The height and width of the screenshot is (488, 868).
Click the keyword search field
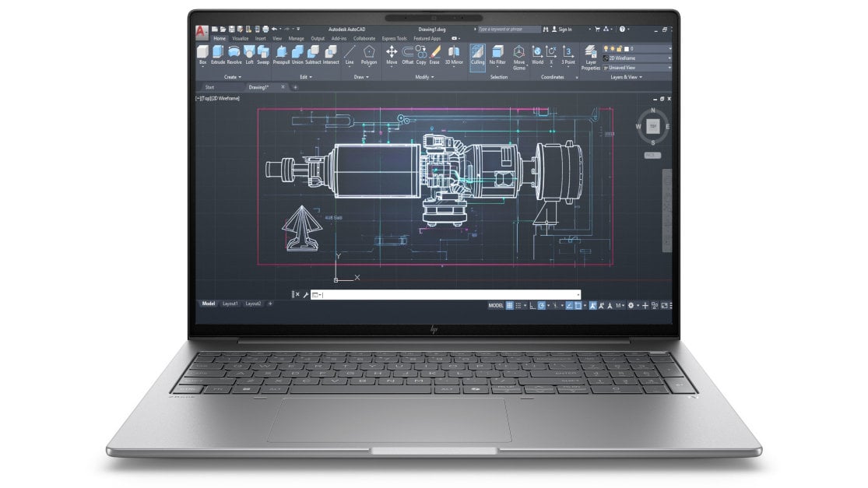[508, 30]
